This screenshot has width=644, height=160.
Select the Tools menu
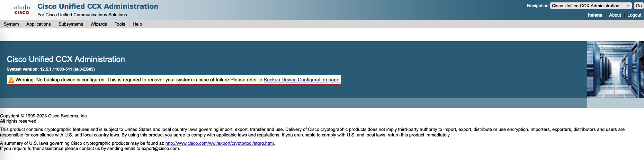pyautogui.click(x=120, y=24)
